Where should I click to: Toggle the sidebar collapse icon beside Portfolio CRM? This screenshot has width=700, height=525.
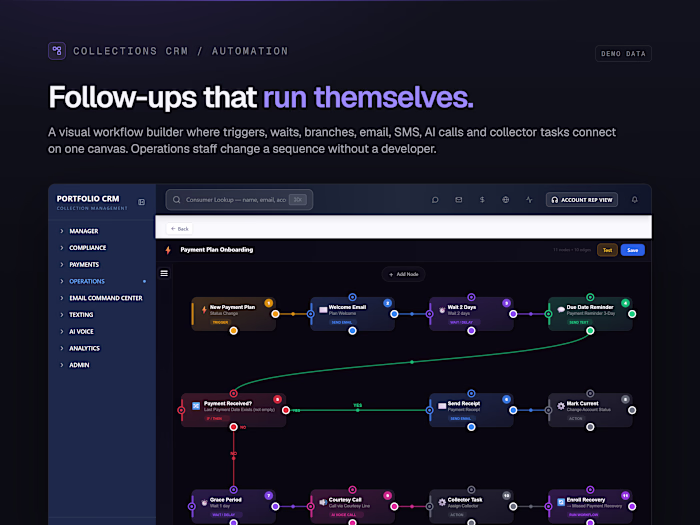coord(142,202)
